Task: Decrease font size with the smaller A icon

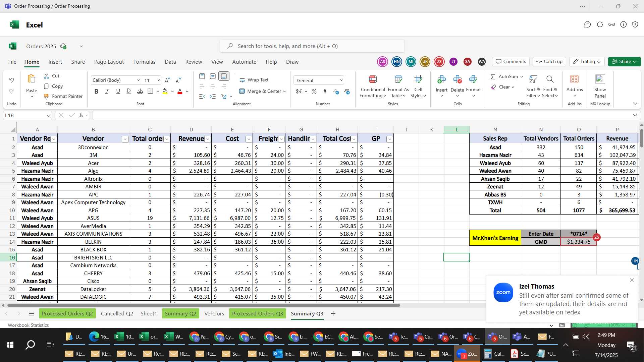Action: (x=178, y=80)
